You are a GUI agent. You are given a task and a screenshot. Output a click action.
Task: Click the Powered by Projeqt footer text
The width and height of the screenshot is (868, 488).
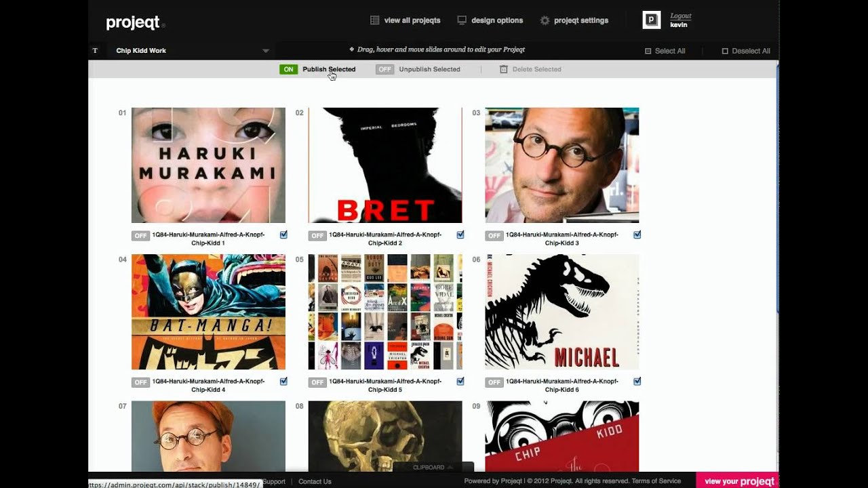(493, 481)
